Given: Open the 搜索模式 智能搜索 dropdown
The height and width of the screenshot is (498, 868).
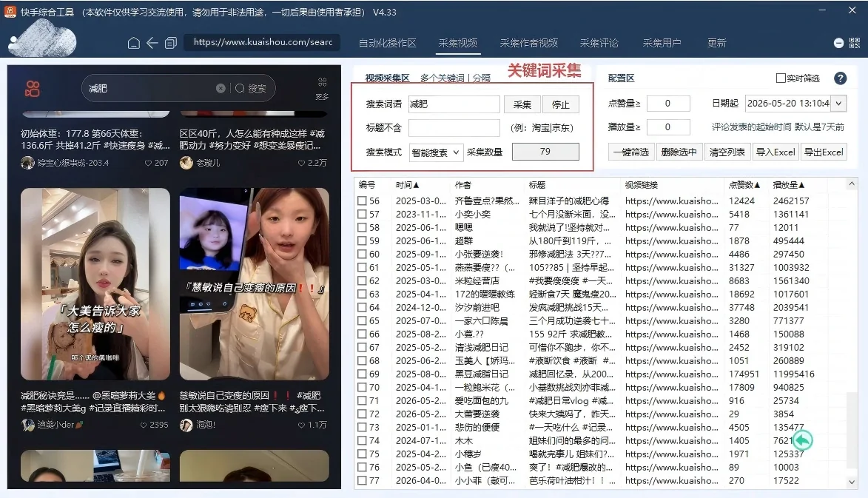Looking at the screenshot, I should coord(436,152).
